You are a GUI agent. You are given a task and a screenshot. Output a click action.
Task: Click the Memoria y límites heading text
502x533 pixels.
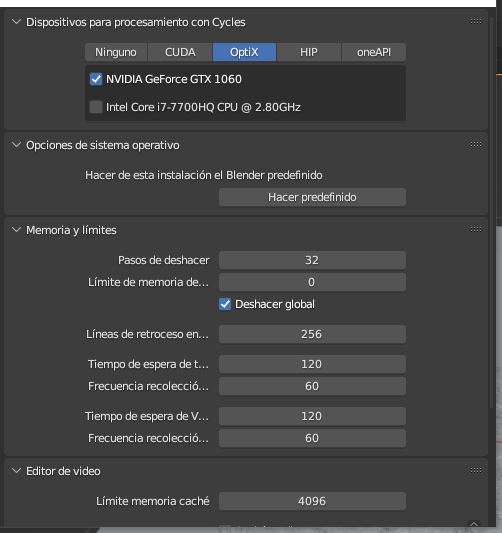[71, 230]
